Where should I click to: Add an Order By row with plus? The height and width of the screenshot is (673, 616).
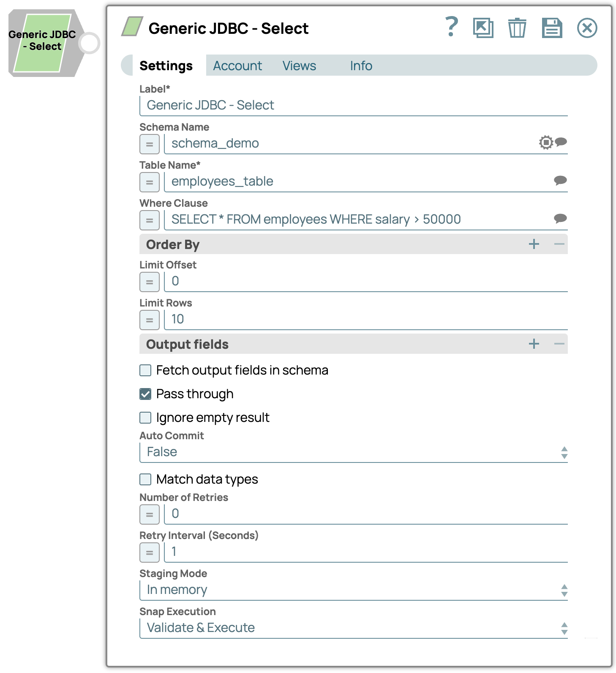click(x=534, y=244)
